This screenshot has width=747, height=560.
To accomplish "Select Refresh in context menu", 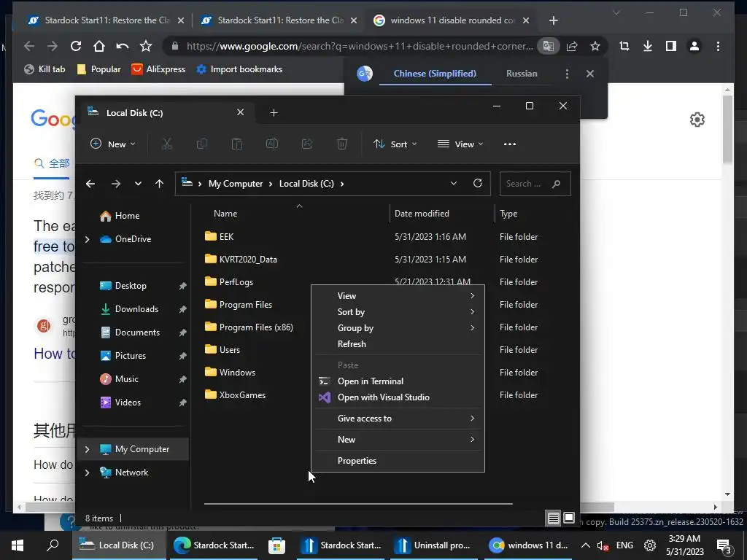I will [398, 344].
